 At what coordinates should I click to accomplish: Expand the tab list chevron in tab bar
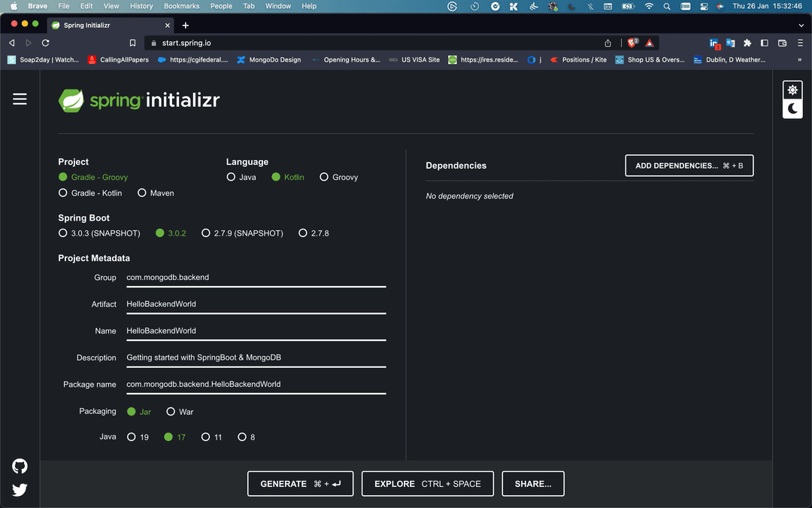800,25
